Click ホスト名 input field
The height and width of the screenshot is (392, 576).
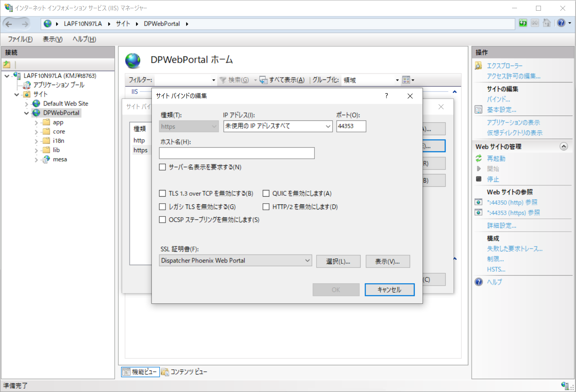click(x=237, y=153)
